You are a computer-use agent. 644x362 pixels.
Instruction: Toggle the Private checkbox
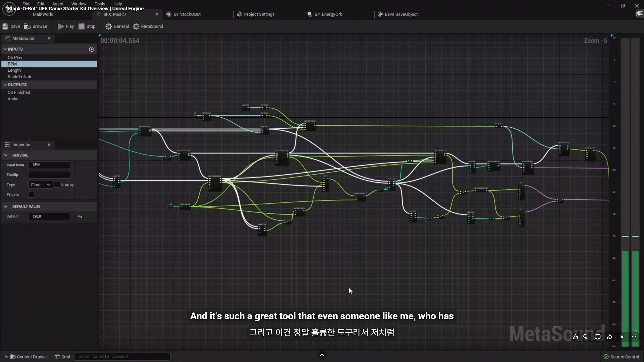[x=31, y=195]
